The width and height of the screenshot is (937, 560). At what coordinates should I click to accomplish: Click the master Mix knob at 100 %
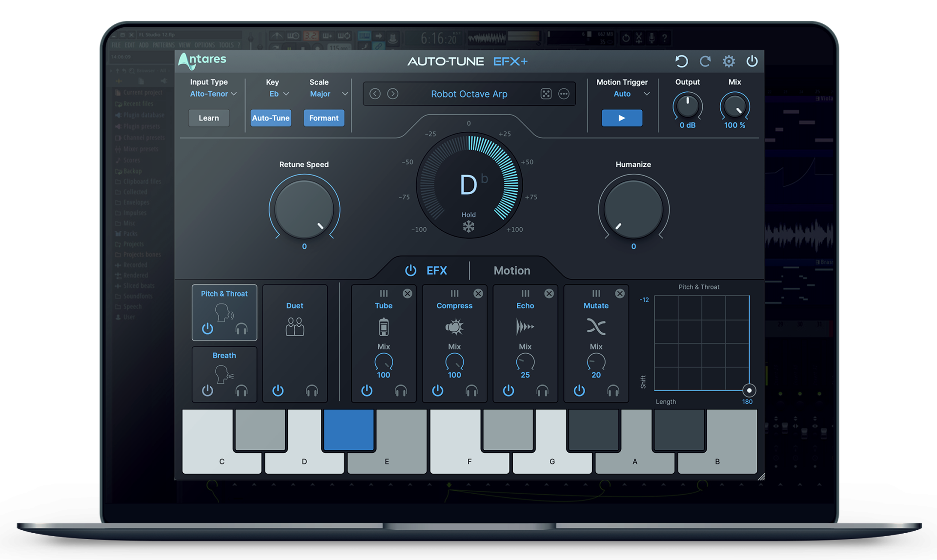click(x=734, y=106)
